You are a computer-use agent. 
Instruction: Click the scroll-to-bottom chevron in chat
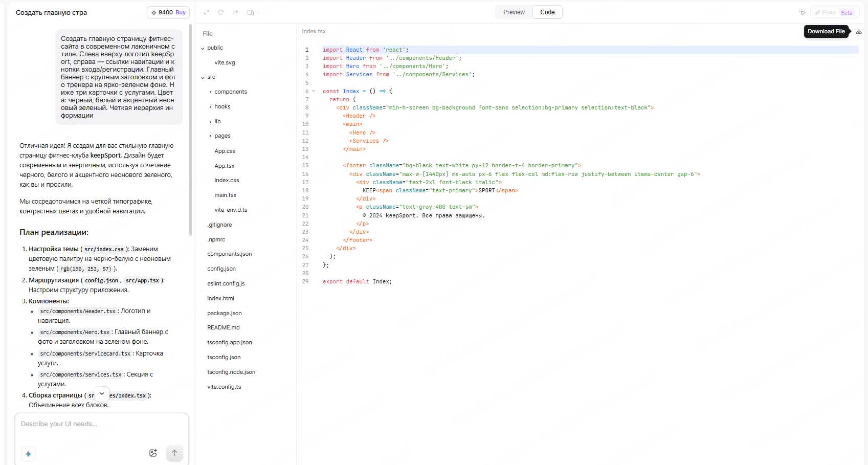[x=102, y=393]
